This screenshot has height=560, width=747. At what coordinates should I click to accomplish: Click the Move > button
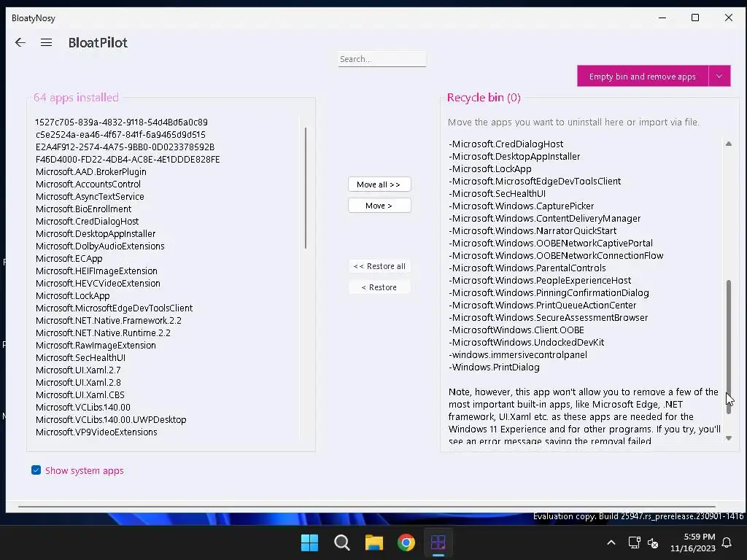coord(379,206)
